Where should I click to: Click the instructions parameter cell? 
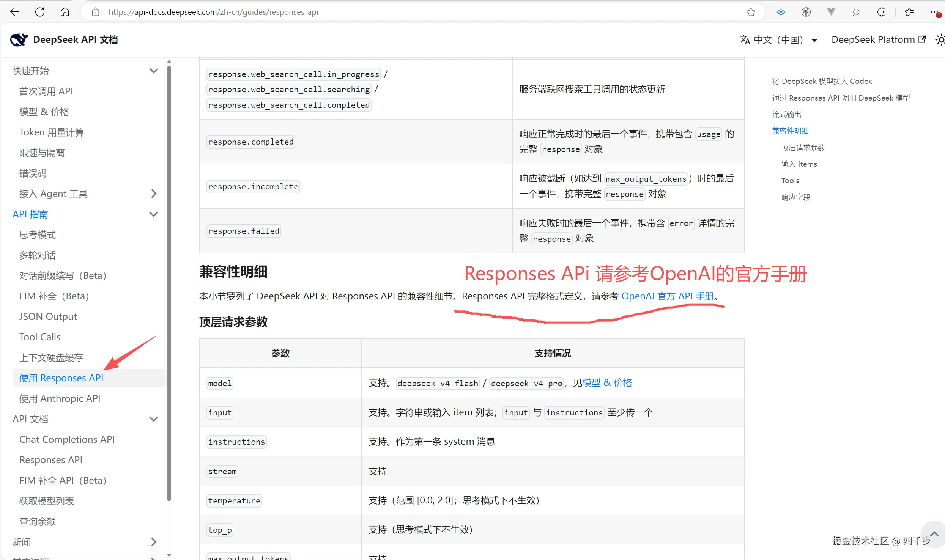click(x=236, y=442)
